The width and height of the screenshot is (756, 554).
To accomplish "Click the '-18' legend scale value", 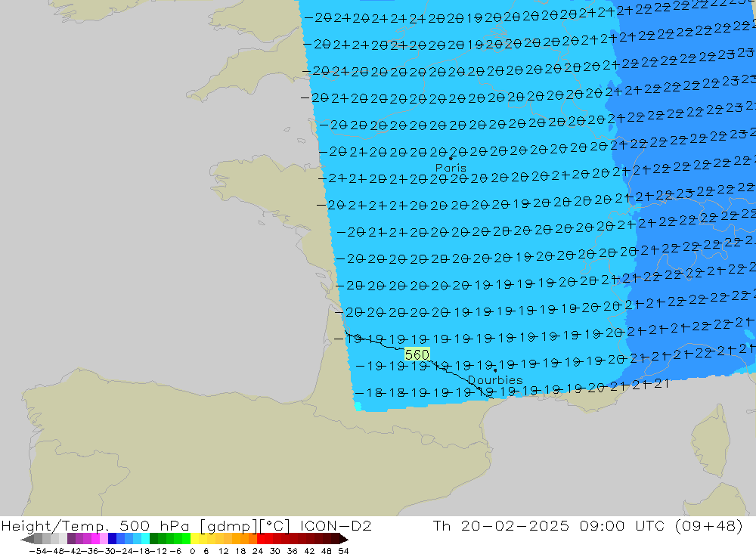I will (x=141, y=551).
